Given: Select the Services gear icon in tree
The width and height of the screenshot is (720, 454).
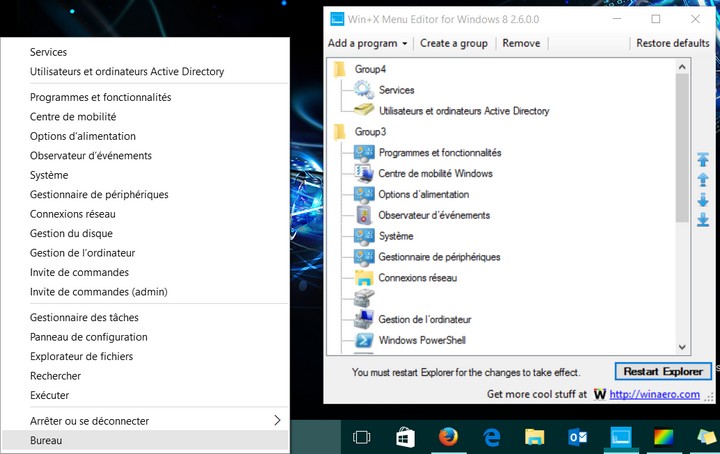Looking at the screenshot, I should [364, 90].
